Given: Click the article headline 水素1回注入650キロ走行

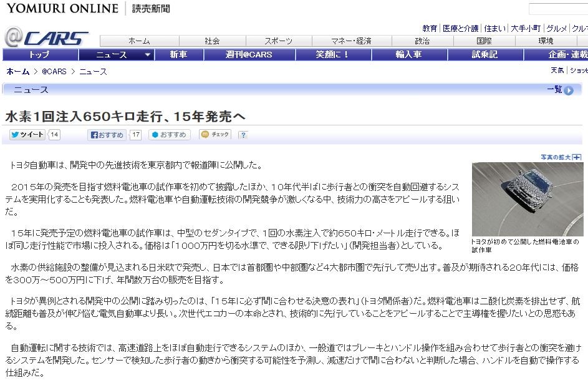Looking at the screenshot, I should tap(125, 117).
